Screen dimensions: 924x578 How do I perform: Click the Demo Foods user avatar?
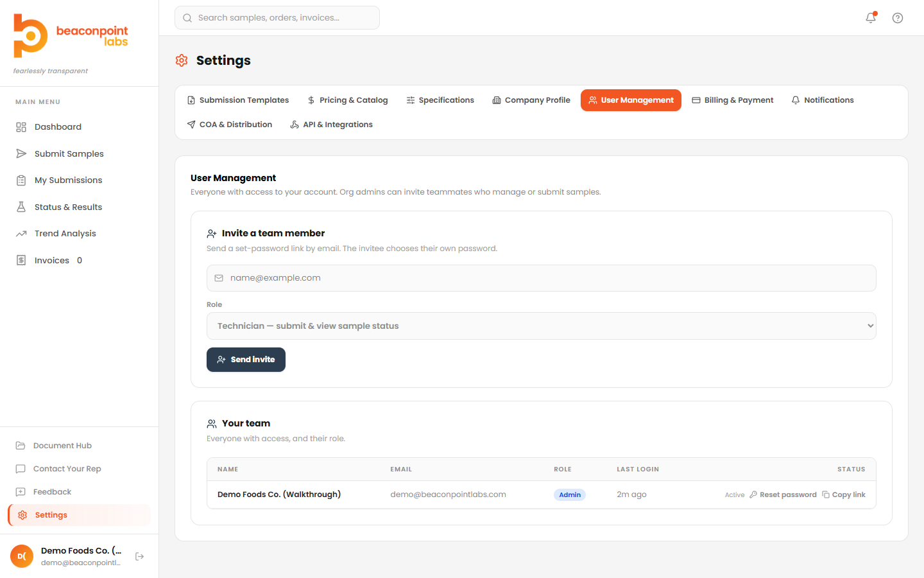pyautogui.click(x=22, y=556)
